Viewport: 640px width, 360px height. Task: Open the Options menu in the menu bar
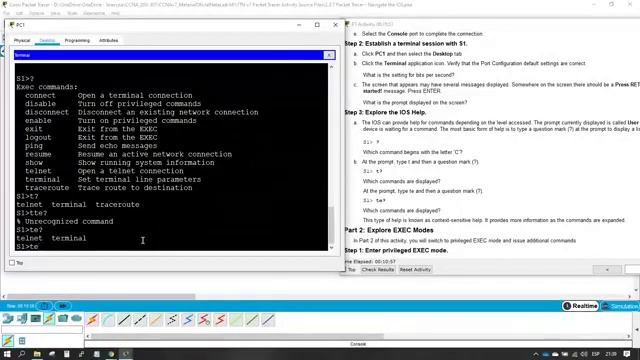36,13
